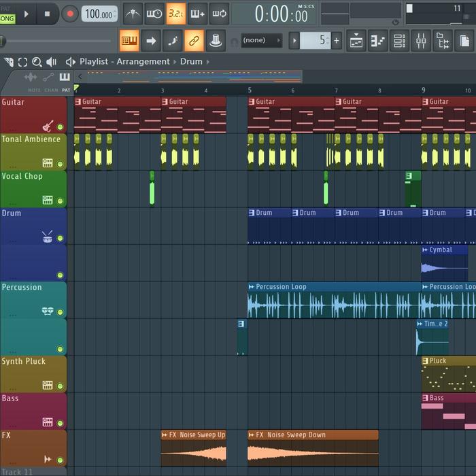Viewport: 476px width, 476px height.
Task: Toggle typing keyboard to piano icon
Action: [x=129, y=41]
